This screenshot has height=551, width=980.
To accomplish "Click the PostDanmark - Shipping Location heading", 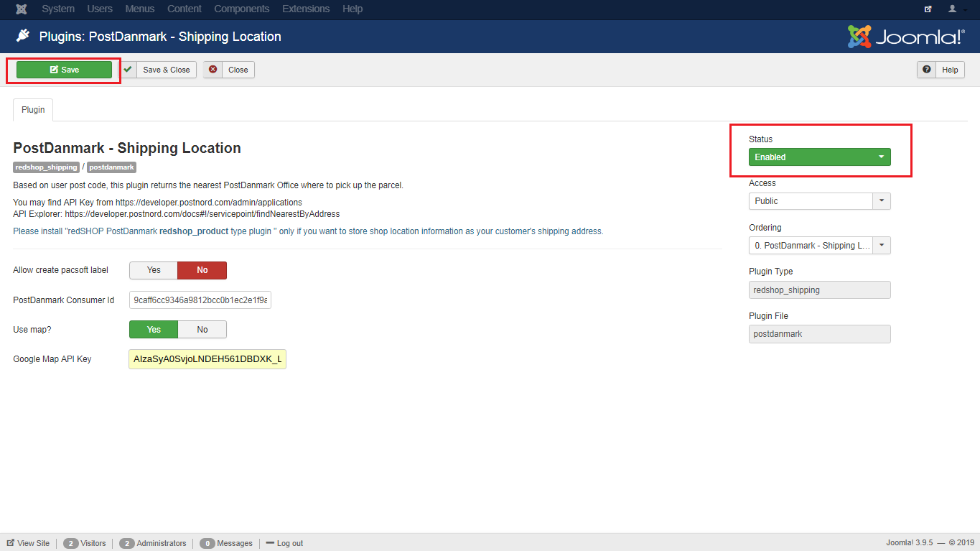I will tap(127, 148).
